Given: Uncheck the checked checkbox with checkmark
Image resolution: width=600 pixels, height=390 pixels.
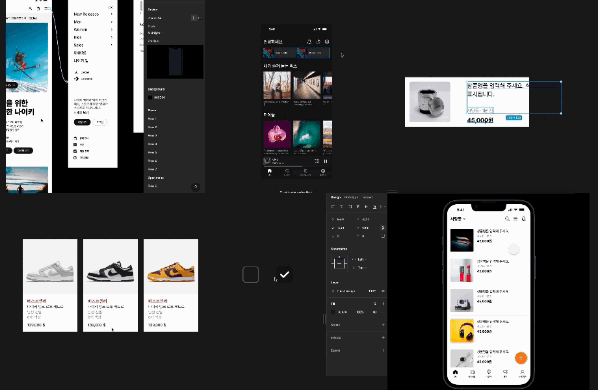Looking at the screenshot, I should [x=284, y=274].
